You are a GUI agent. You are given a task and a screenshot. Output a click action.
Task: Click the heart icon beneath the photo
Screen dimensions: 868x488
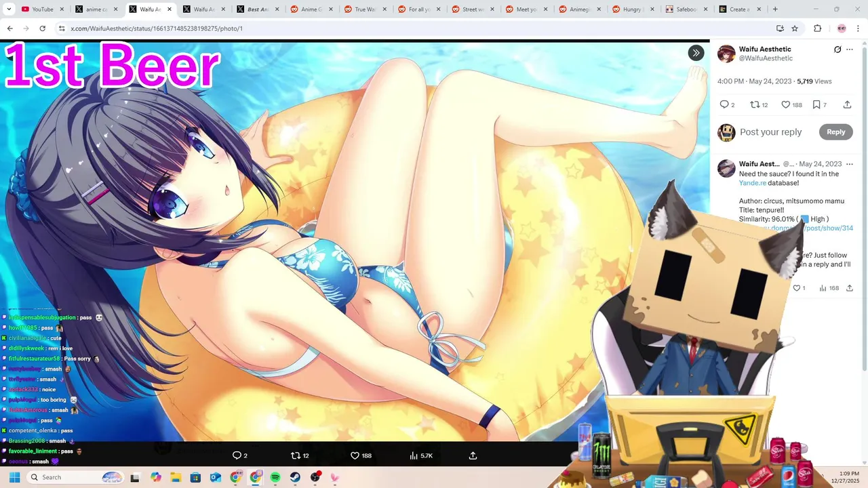pos(355,455)
